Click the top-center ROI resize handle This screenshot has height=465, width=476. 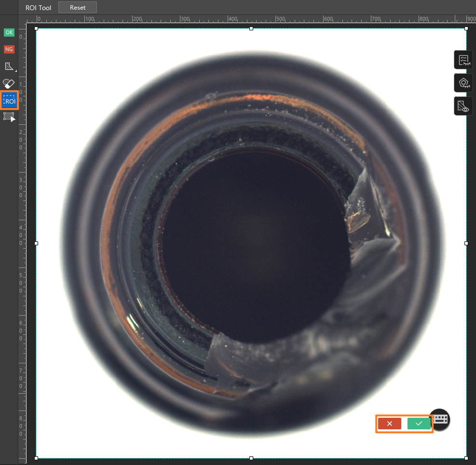pos(251,28)
